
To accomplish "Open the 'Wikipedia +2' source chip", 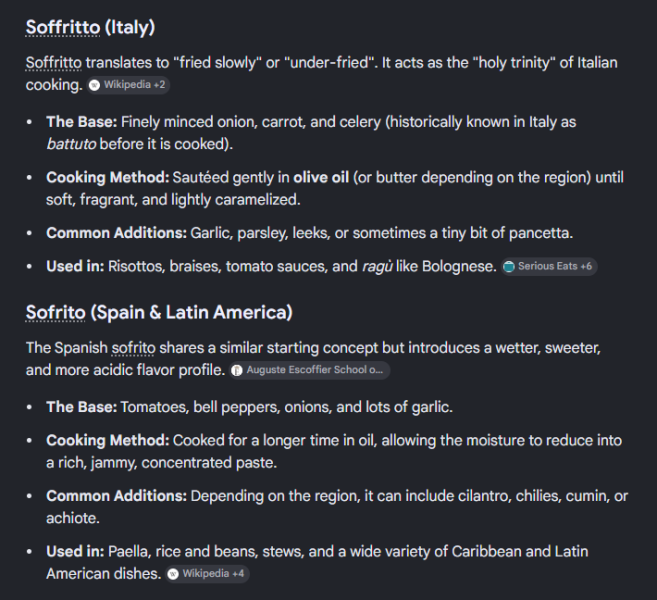I will click(x=128, y=85).
